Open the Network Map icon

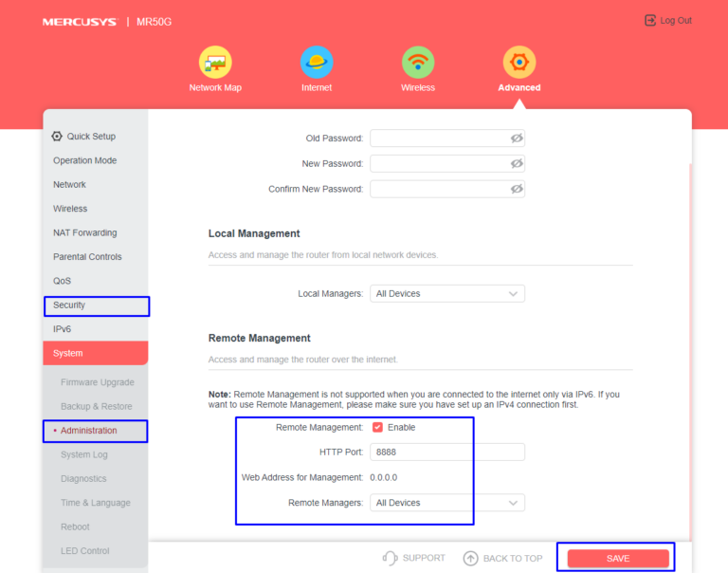(215, 63)
